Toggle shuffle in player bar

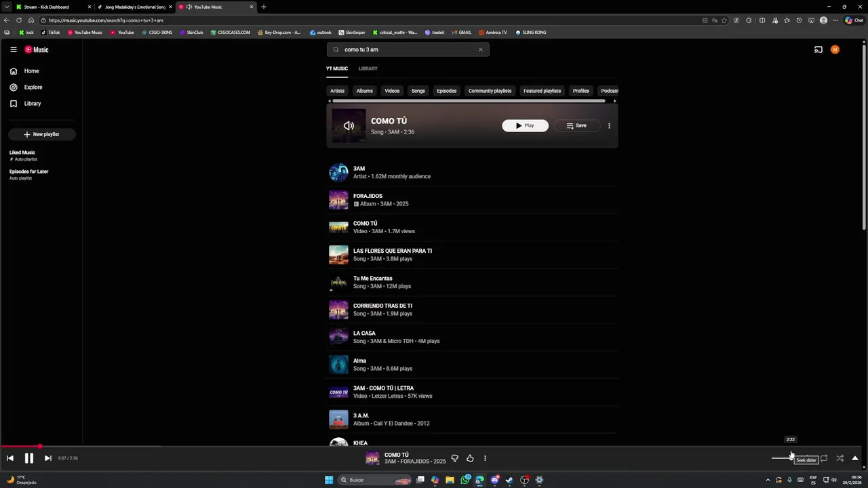tap(840, 458)
